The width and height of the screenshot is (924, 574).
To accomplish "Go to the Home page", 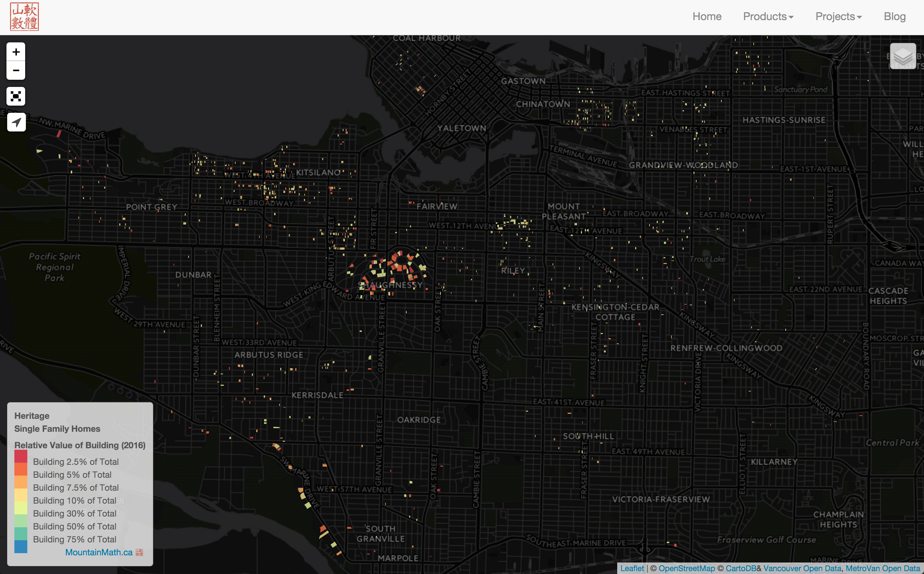I will point(707,17).
